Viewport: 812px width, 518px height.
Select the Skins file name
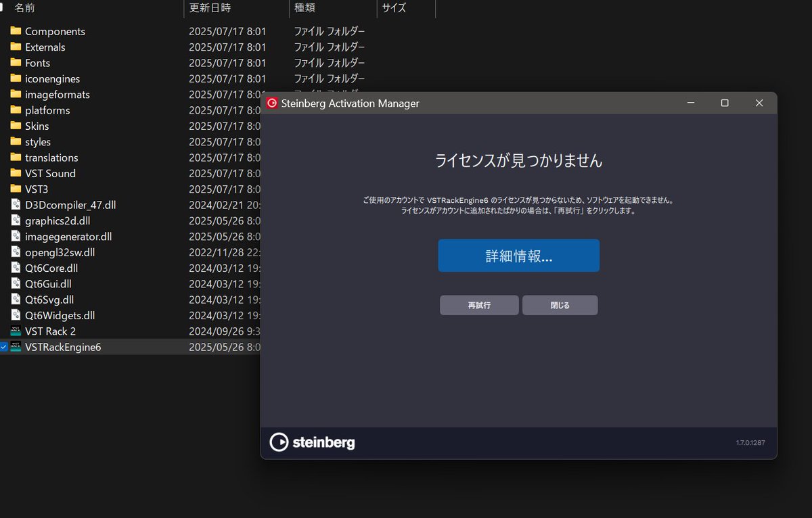pos(37,126)
